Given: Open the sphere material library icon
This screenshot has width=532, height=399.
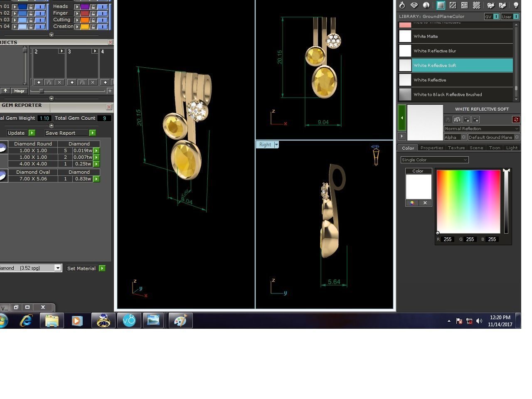Looking at the screenshot, I should pyautogui.click(x=426, y=5).
